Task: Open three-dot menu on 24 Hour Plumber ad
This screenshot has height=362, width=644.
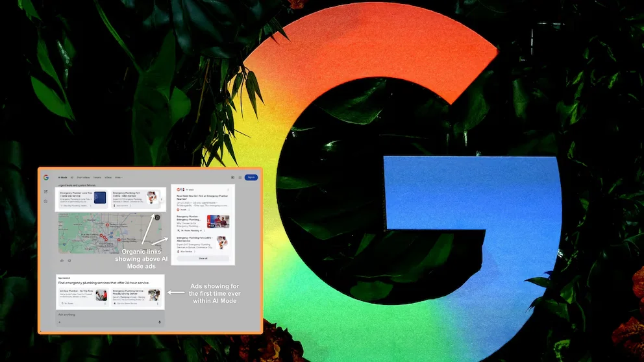Action: click(x=105, y=304)
